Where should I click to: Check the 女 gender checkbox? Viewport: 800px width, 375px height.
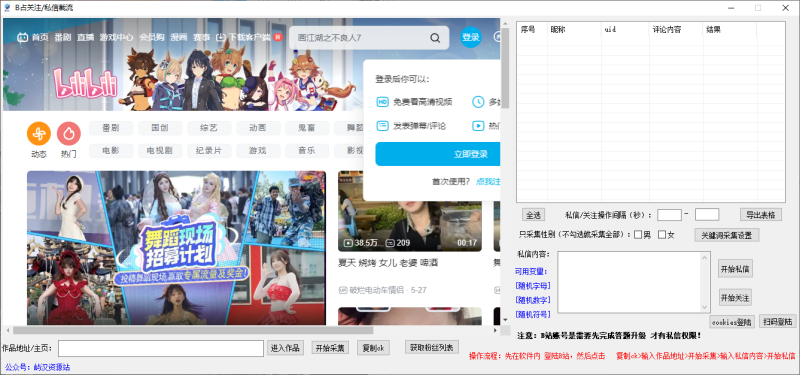click(x=662, y=235)
